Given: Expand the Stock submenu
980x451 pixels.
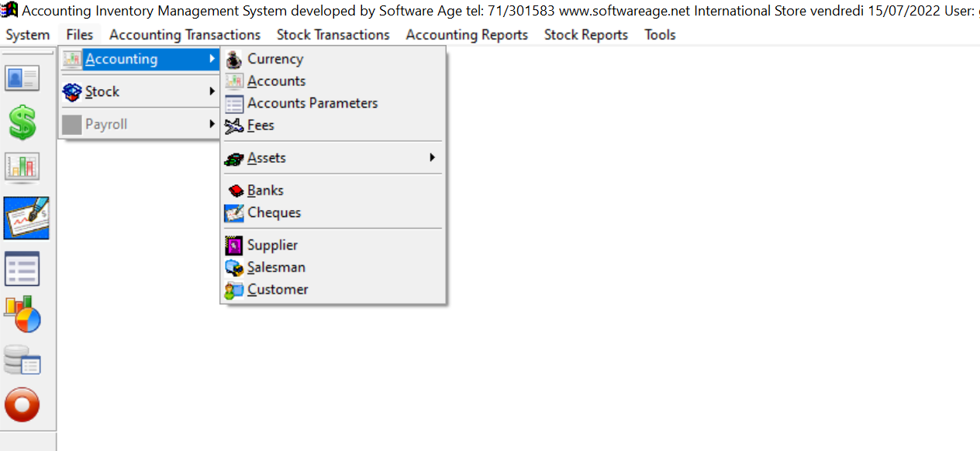Looking at the screenshot, I should (x=102, y=91).
